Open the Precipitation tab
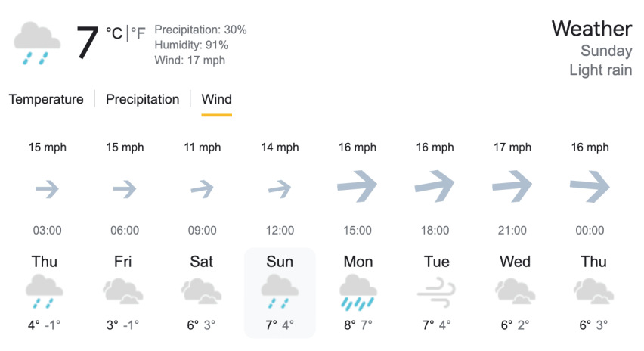Viewport: 644px width, 351px height. (142, 100)
